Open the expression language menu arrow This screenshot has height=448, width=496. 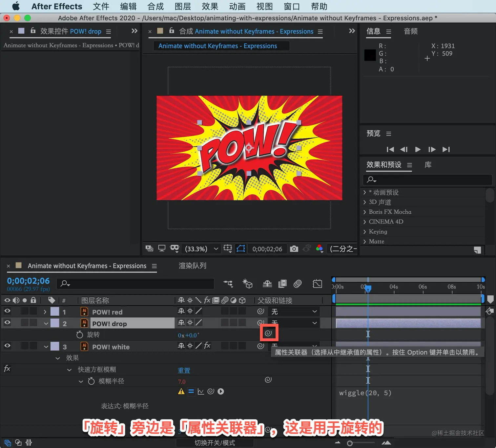[221, 391]
